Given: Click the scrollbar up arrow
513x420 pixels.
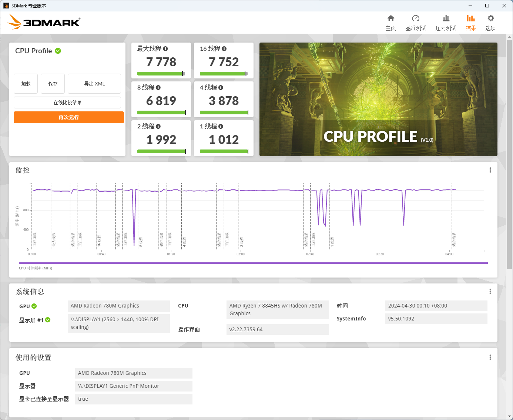Looking at the screenshot, I should click(x=509, y=37).
